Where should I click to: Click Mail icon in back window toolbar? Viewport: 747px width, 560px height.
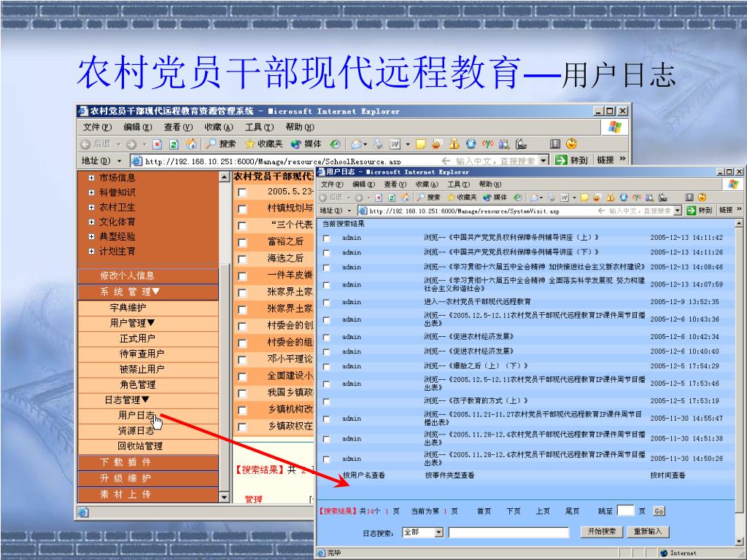pyautogui.click(x=356, y=144)
